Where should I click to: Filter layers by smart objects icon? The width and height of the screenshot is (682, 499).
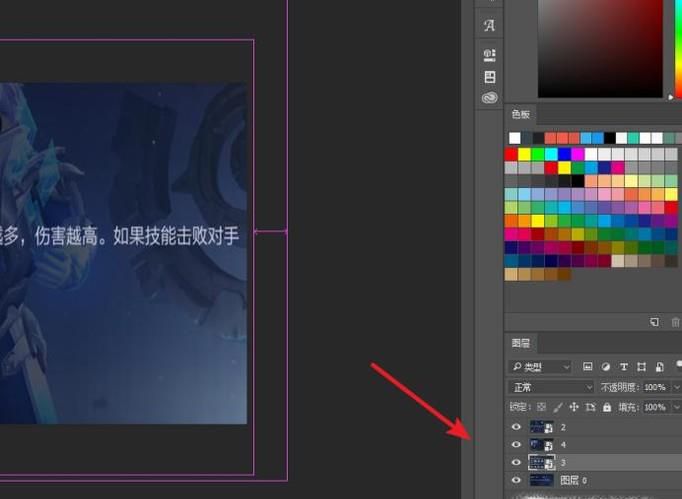659,367
